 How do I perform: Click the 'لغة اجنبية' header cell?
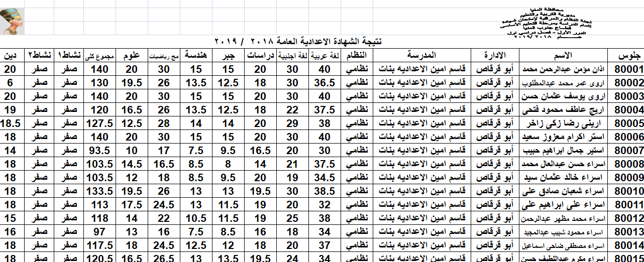[x=292, y=55]
